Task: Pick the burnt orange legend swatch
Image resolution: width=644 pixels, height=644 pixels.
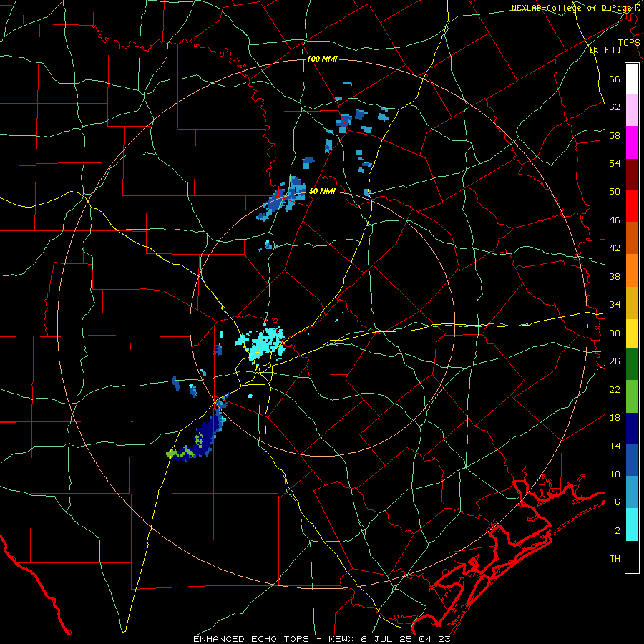Action: 632,238
